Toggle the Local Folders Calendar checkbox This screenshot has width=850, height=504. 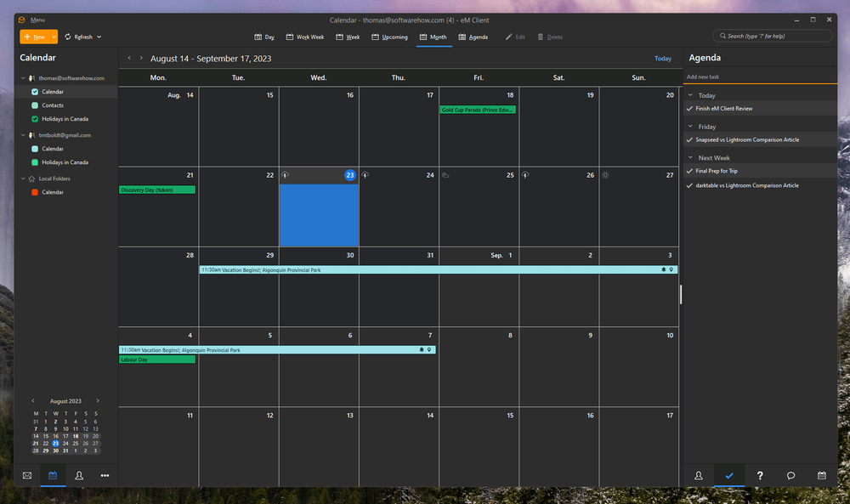[35, 192]
